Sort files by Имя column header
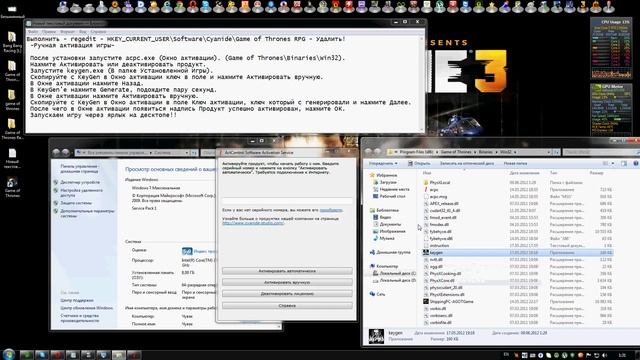This screenshot has height=360, width=640. click(x=427, y=173)
